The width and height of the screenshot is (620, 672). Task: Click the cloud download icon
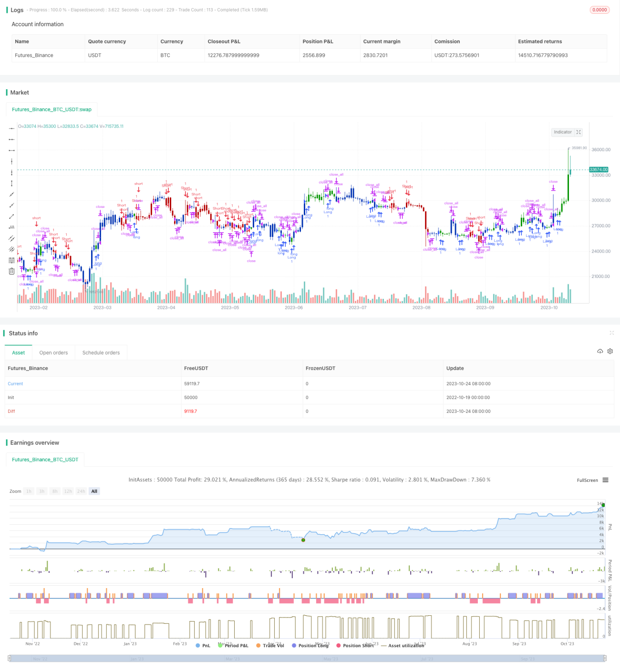pos(600,351)
